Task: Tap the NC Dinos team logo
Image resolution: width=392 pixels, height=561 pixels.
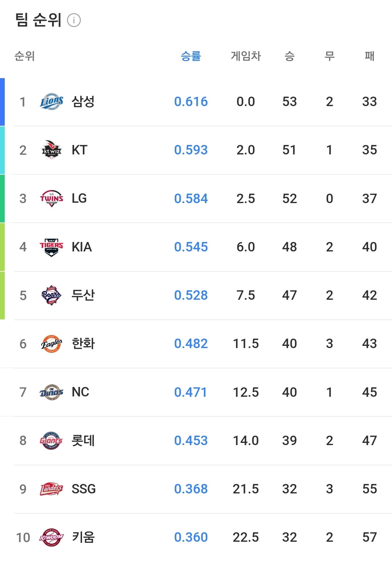Action: click(52, 392)
